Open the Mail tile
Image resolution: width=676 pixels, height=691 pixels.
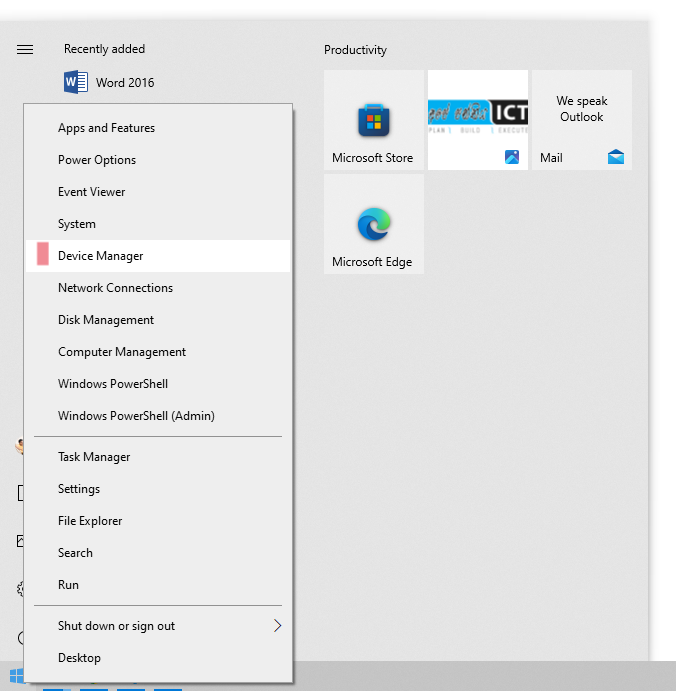pyautogui.click(x=581, y=120)
